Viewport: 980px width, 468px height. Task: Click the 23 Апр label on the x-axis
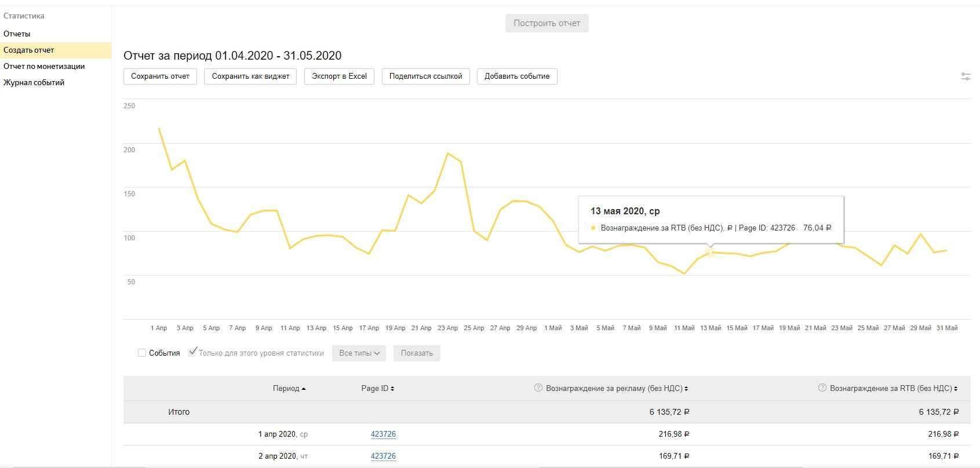(x=447, y=328)
